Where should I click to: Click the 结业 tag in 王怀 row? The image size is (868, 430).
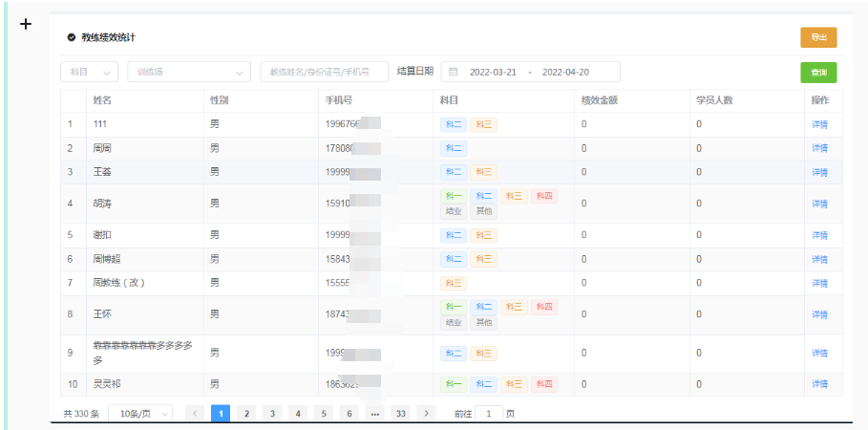point(454,323)
